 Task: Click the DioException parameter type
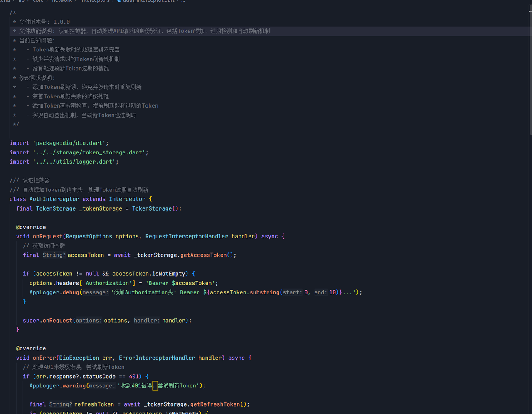79,358
